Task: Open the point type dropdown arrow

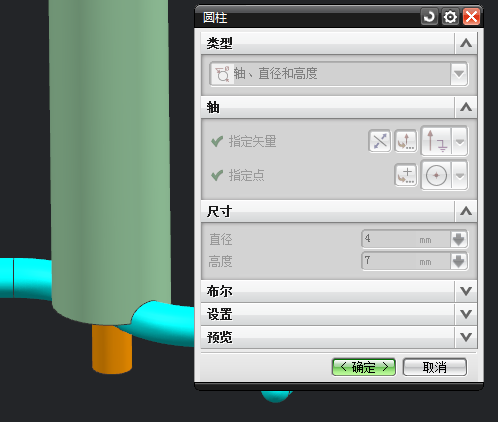Action: coord(460,175)
